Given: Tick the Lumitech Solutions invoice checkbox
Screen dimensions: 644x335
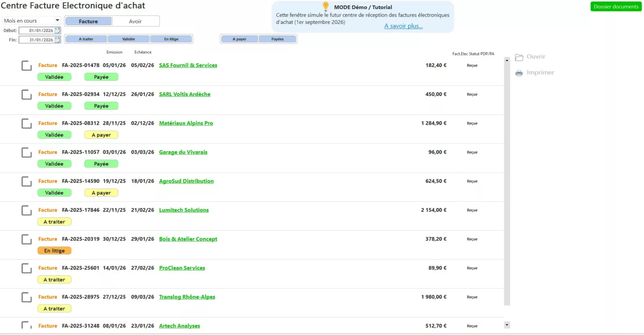Looking at the screenshot, I should 26,210.
